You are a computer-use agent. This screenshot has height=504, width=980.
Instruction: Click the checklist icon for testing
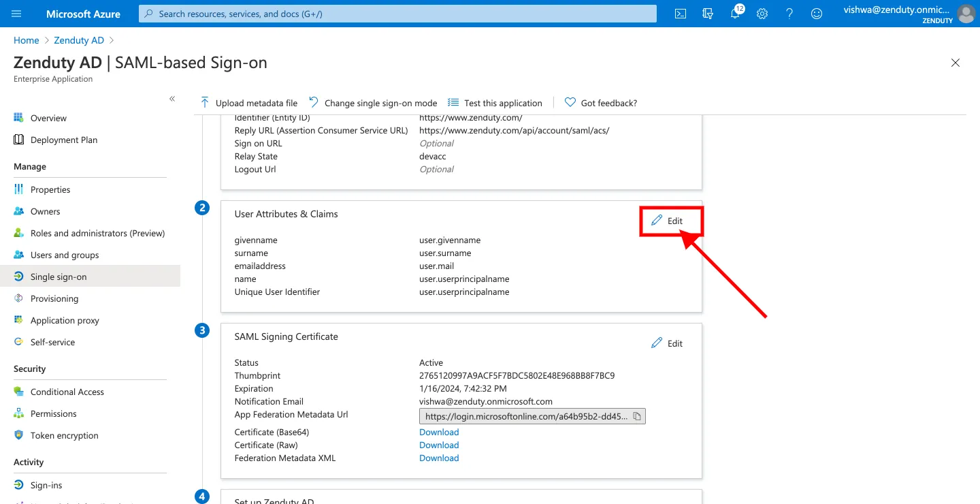click(453, 103)
